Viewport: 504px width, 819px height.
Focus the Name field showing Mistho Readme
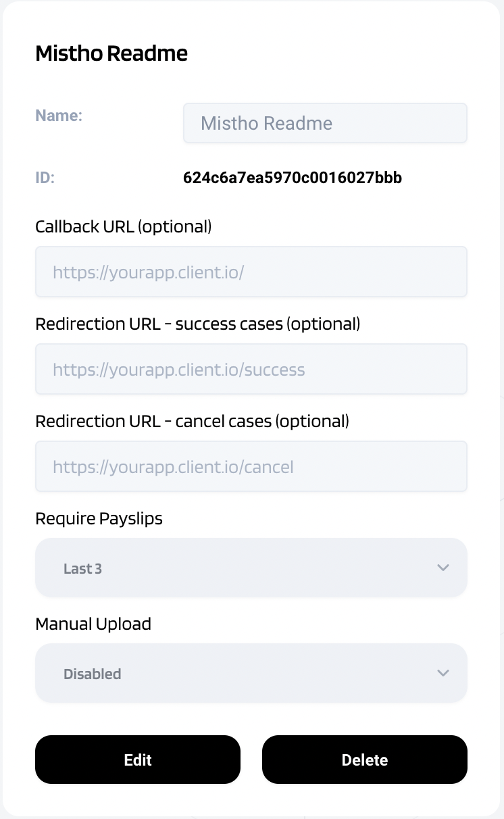pyautogui.click(x=325, y=123)
